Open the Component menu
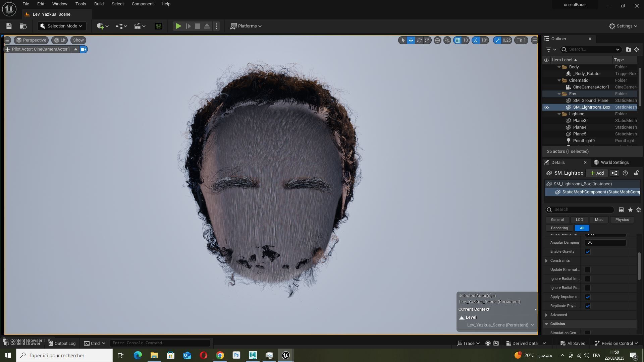The width and height of the screenshot is (644, 362). tap(143, 4)
